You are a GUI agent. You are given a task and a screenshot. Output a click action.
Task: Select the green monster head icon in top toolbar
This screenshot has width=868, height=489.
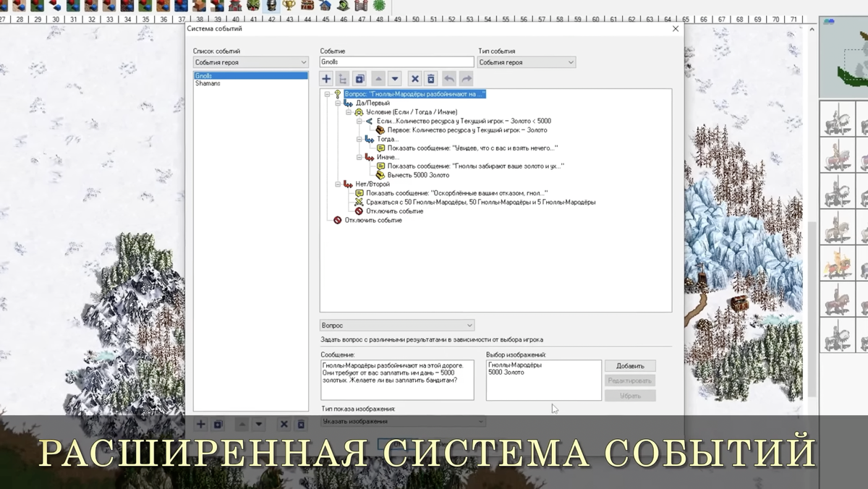(254, 7)
